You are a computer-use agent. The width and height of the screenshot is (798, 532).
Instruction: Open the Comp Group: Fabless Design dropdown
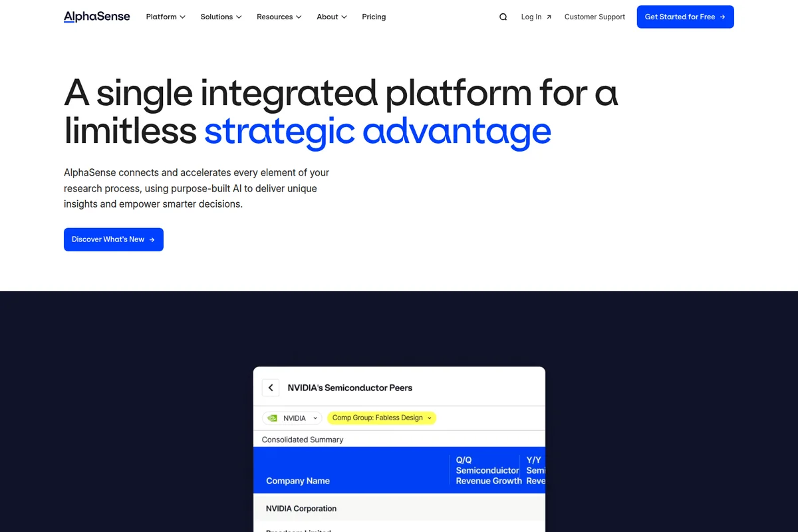point(382,418)
